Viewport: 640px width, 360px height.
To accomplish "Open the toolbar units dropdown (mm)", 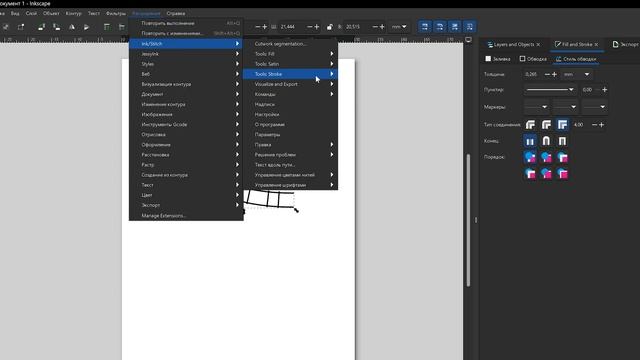I will (x=399, y=27).
